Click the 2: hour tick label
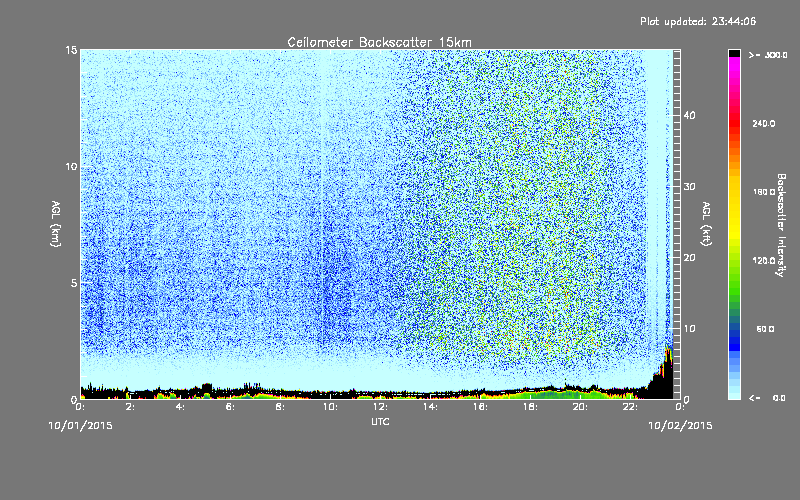This screenshot has height=500, width=800. (x=131, y=407)
